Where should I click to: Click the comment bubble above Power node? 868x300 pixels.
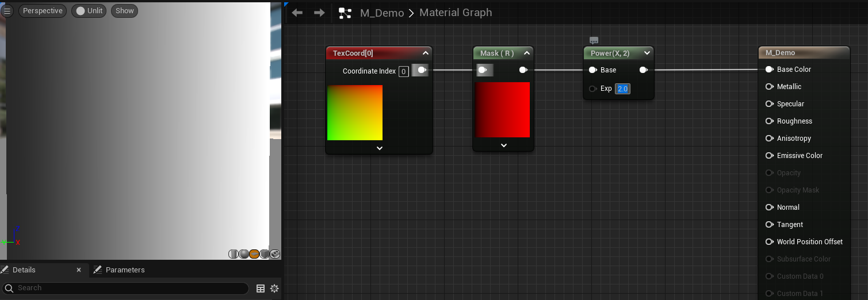coord(594,40)
